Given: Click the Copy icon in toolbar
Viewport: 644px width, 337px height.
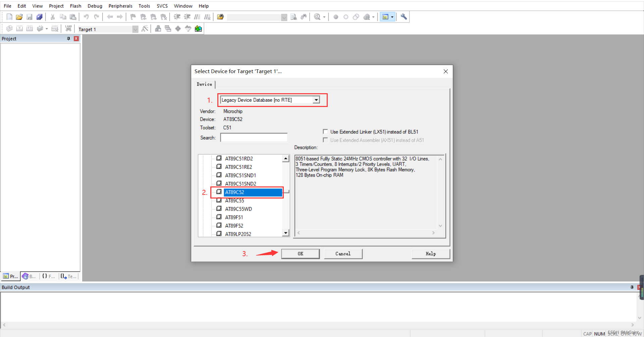Looking at the screenshot, I should (63, 17).
